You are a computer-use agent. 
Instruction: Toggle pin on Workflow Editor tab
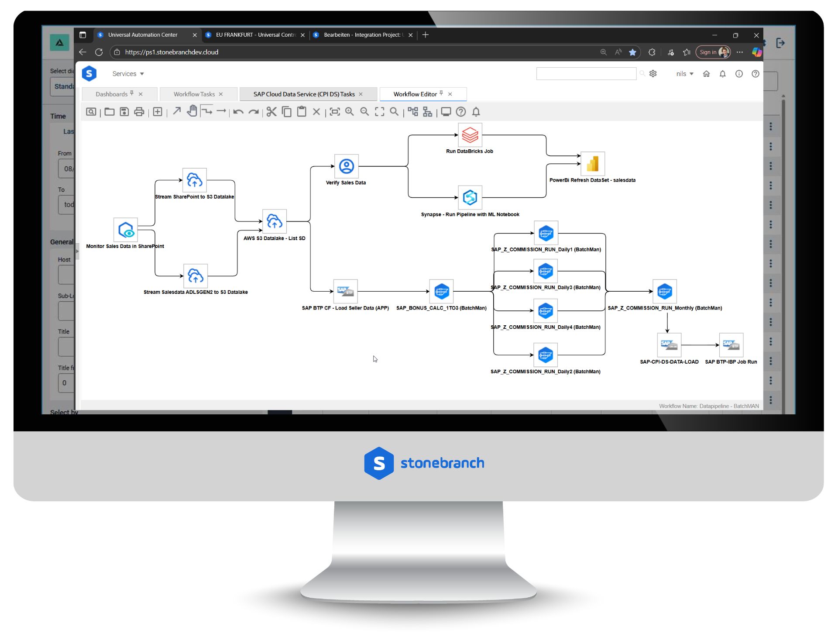coord(441,93)
